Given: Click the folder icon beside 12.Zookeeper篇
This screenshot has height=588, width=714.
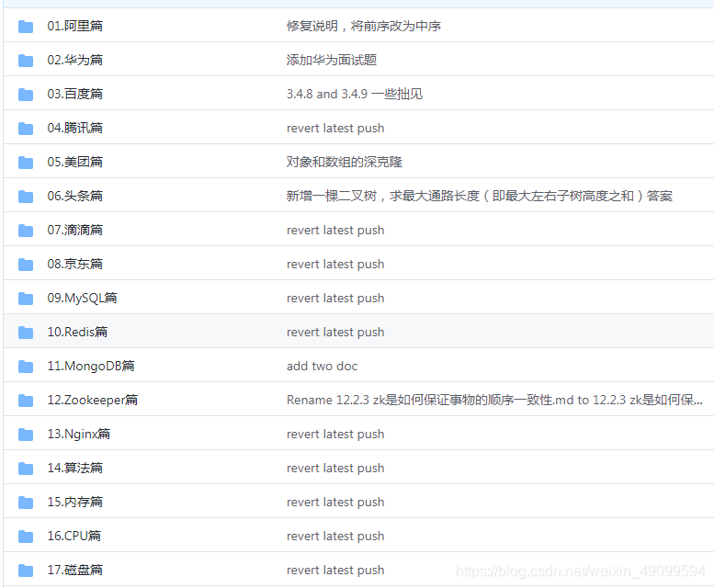Looking at the screenshot, I should 26,401.
